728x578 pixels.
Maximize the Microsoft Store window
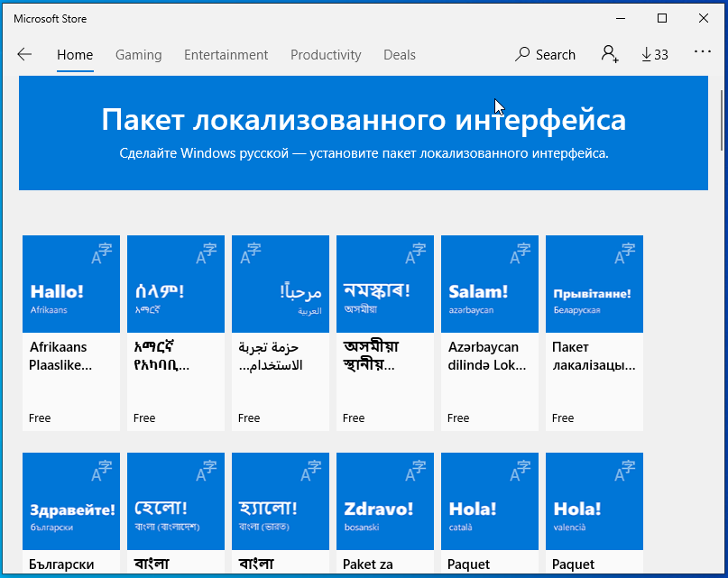[x=662, y=19]
